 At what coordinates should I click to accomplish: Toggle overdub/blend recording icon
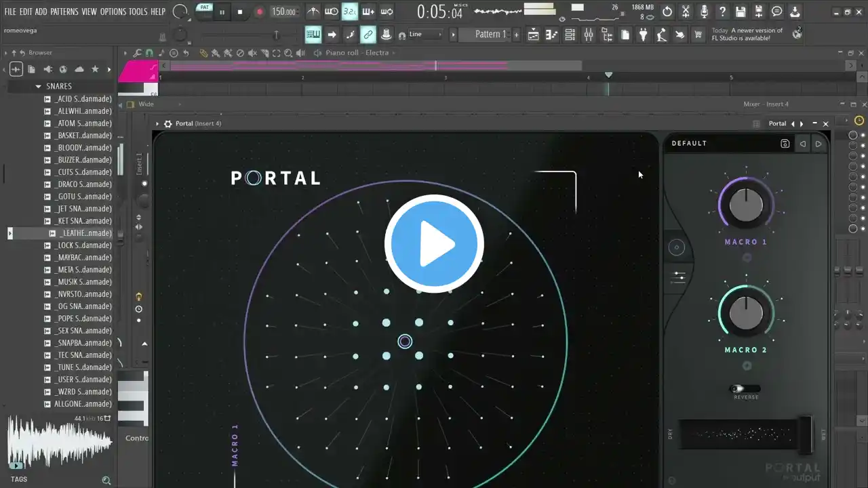(x=368, y=12)
